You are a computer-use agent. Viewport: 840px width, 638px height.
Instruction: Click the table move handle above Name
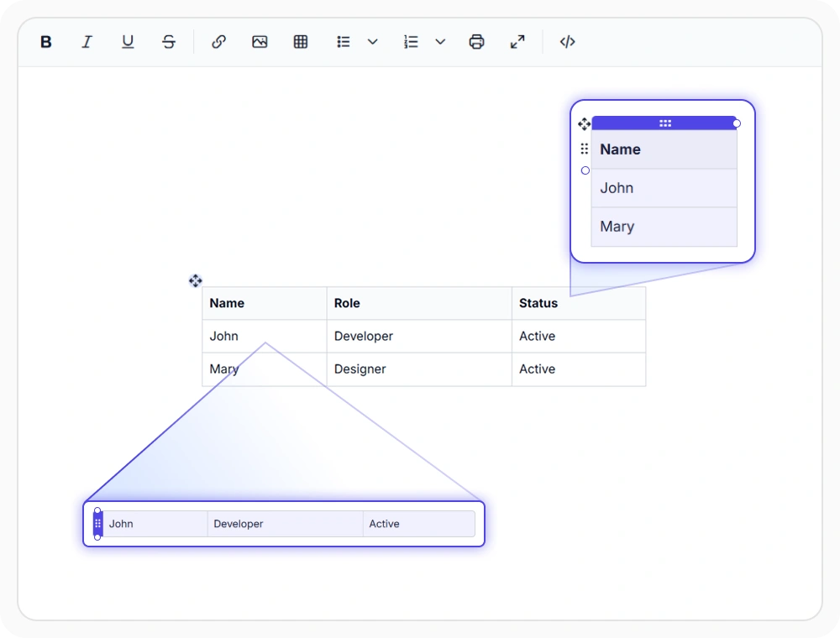coord(196,280)
